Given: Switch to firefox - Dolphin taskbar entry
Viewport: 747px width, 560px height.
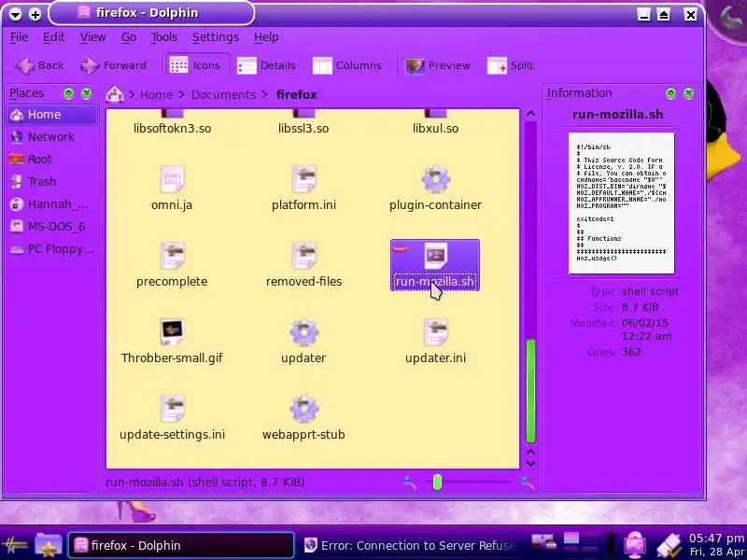Looking at the screenshot, I should click(181, 545).
